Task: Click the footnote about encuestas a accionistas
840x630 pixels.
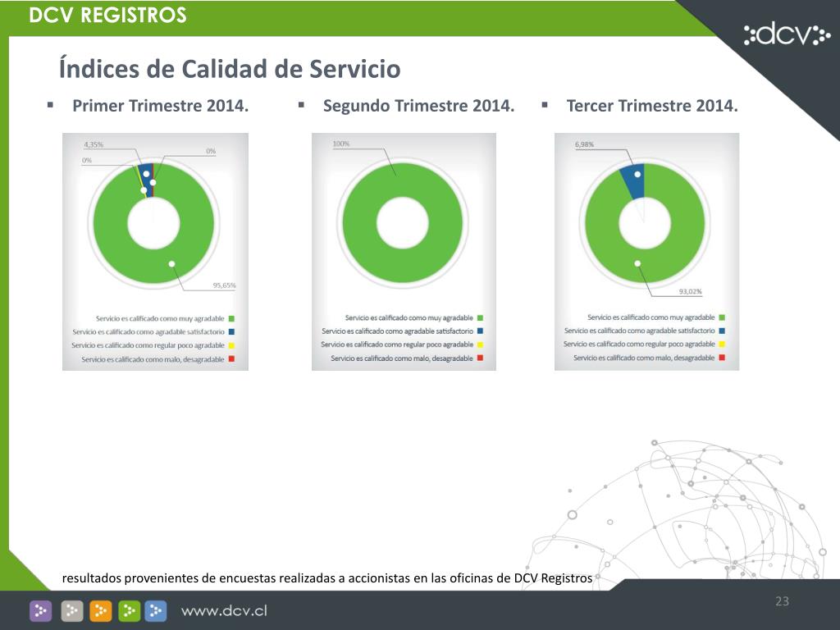Action: [x=327, y=578]
